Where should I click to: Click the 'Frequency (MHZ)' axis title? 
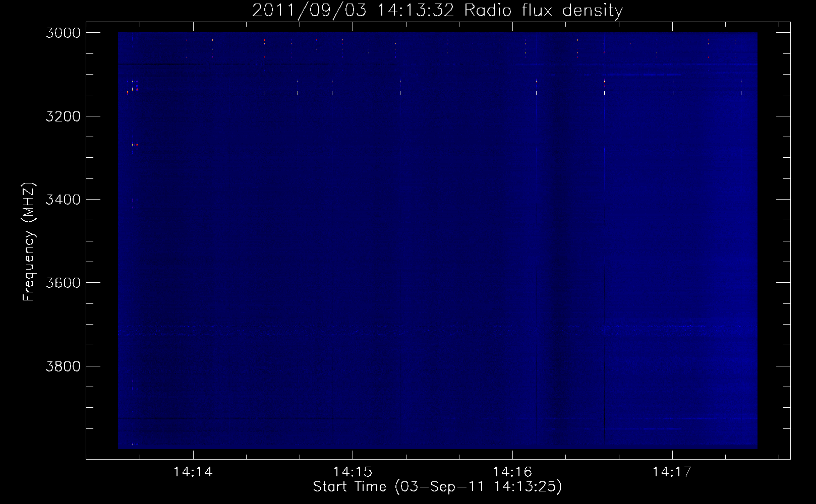pyautogui.click(x=29, y=242)
